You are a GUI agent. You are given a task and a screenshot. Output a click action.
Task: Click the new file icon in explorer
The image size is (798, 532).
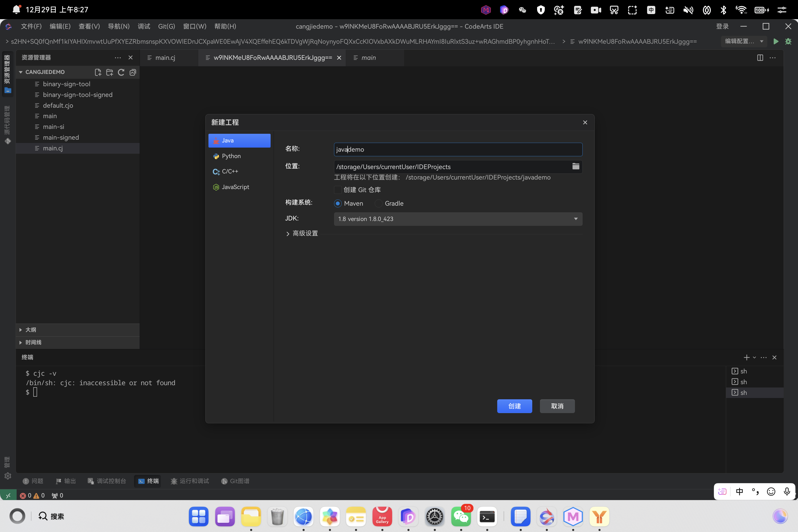coord(98,72)
